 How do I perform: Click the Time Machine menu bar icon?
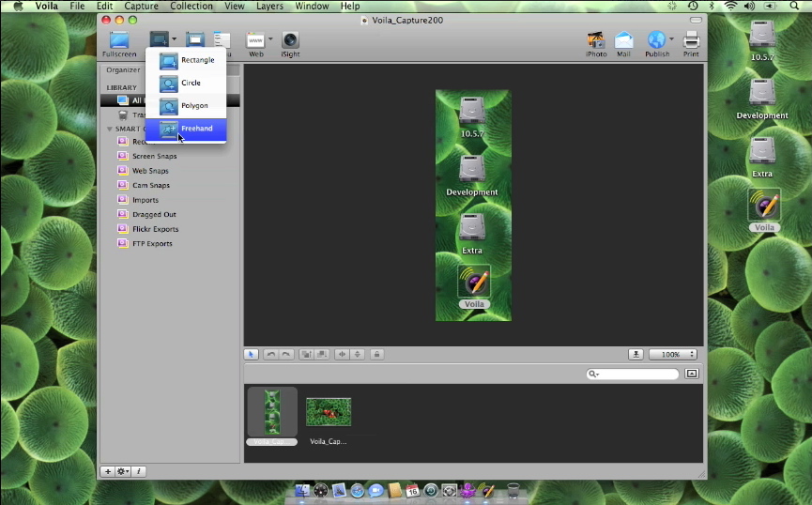[693, 7]
